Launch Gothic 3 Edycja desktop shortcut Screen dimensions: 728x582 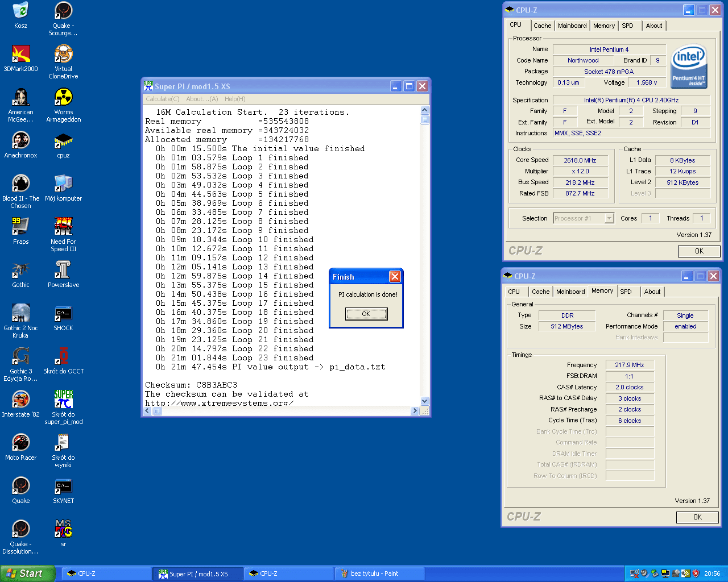point(20,364)
